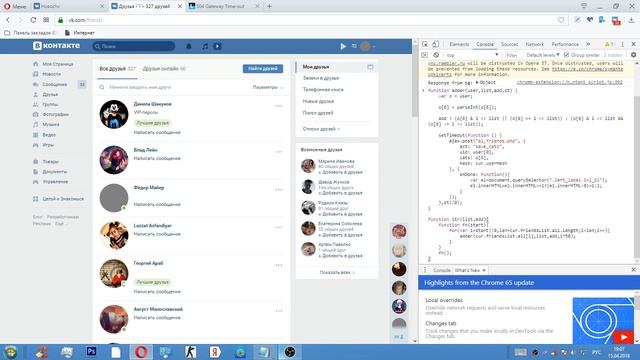Open Заявки в друзья section

[321, 78]
